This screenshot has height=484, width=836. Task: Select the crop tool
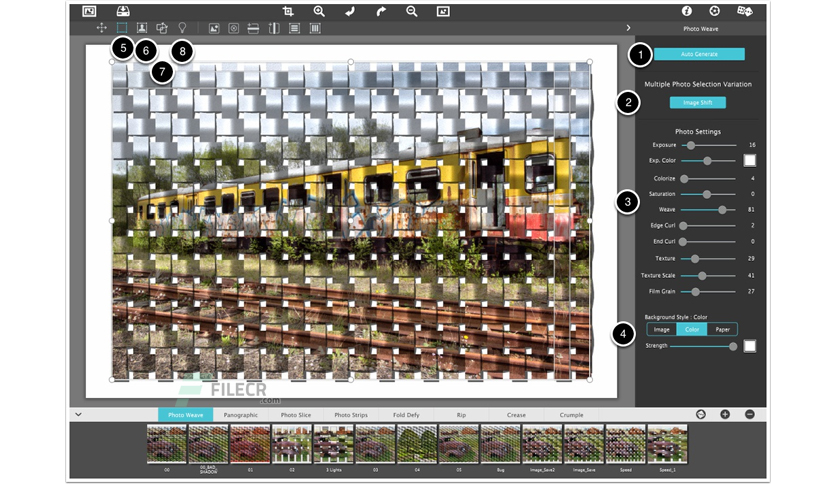point(288,11)
